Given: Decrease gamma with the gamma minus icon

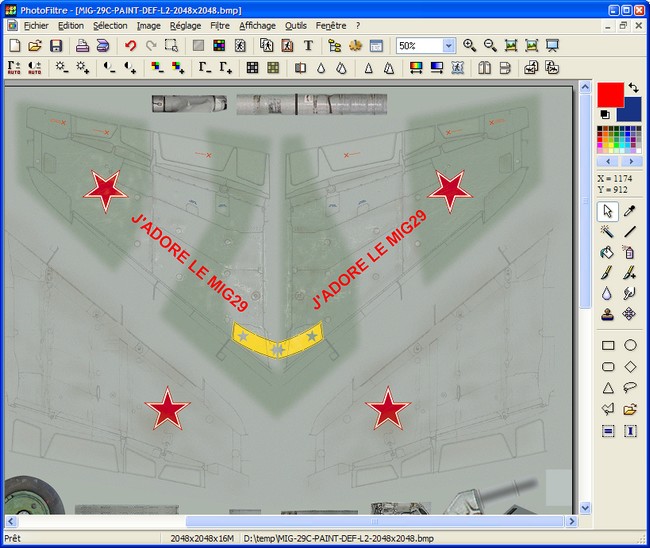Looking at the screenshot, I should coord(205,68).
